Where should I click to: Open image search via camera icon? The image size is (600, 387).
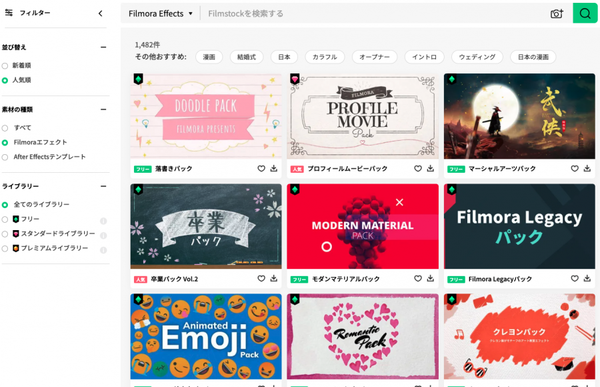click(557, 14)
